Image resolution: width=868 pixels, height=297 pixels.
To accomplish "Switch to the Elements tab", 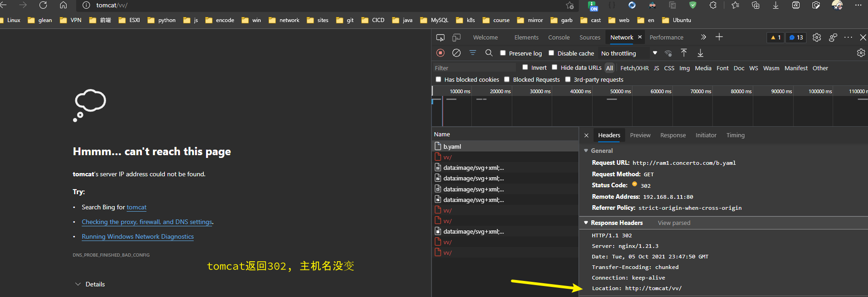I will point(526,38).
